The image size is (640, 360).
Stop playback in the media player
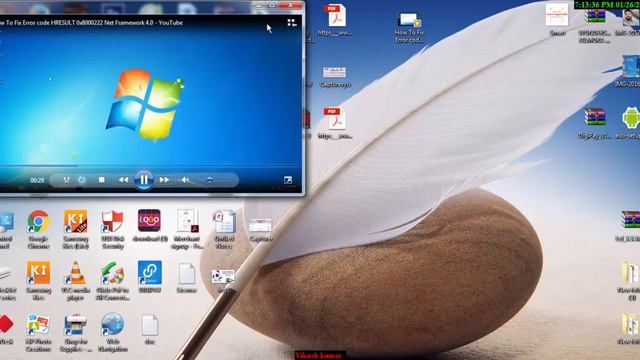point(102,180)
